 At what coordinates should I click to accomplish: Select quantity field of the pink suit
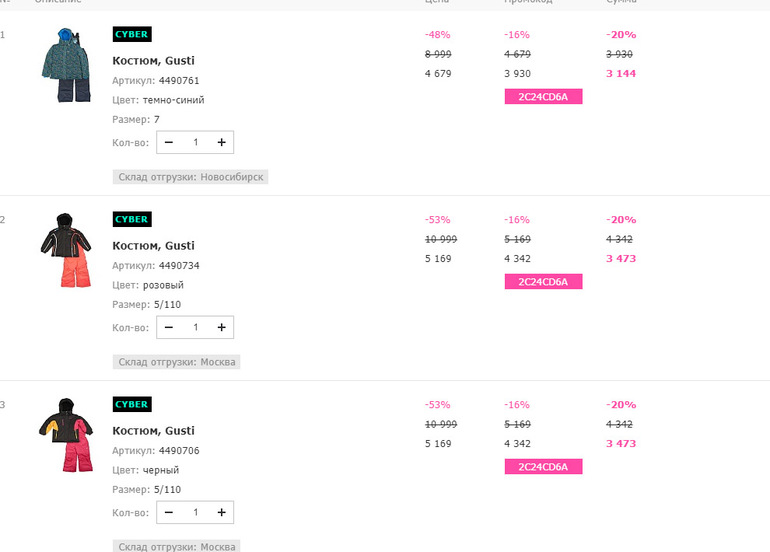pyautogui.click(x=195, y=327)
